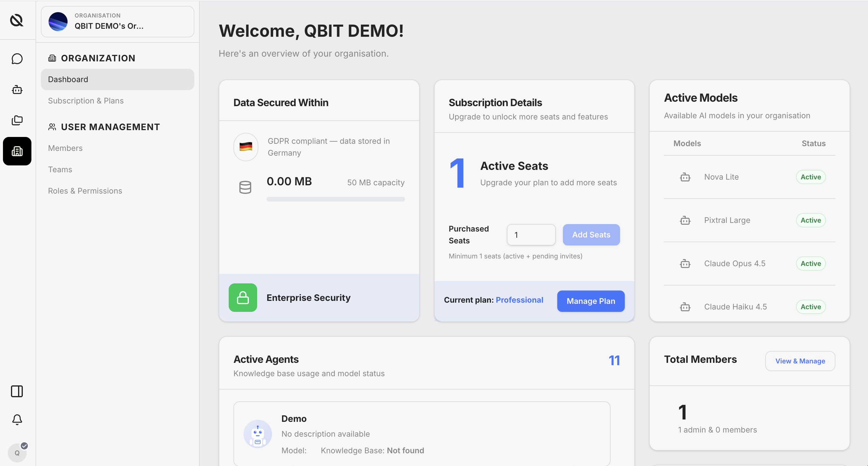Focus the Purchased Seats input field
Screen dimensions: 868x466
click(x=531, y=235)
